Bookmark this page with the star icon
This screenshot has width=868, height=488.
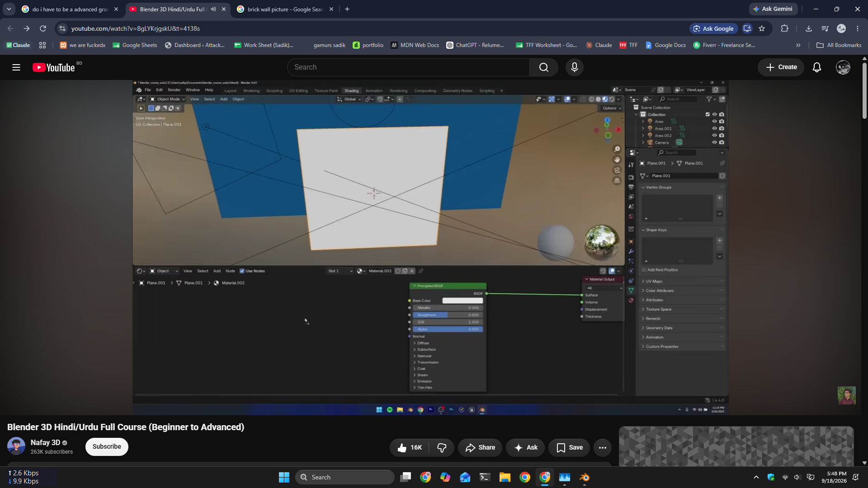tap(762, 28)
